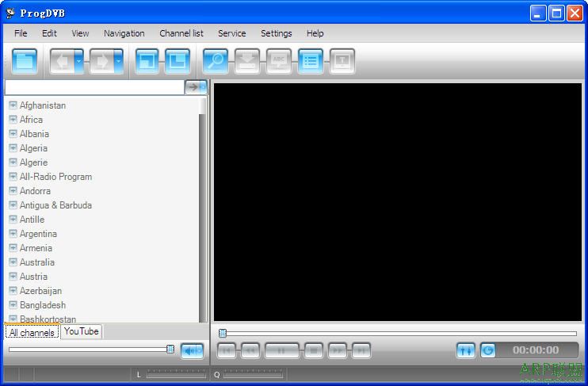This screenshot has height=386, width=588.
Task: Select Australia in the channel list
Action: (37, 262)
